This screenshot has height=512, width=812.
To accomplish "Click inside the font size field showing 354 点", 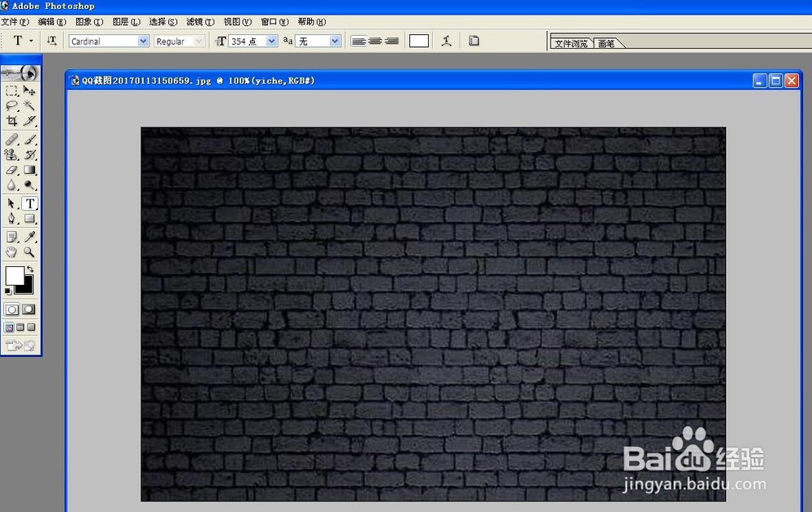I will pyautogui.click(x=248, y=41).
